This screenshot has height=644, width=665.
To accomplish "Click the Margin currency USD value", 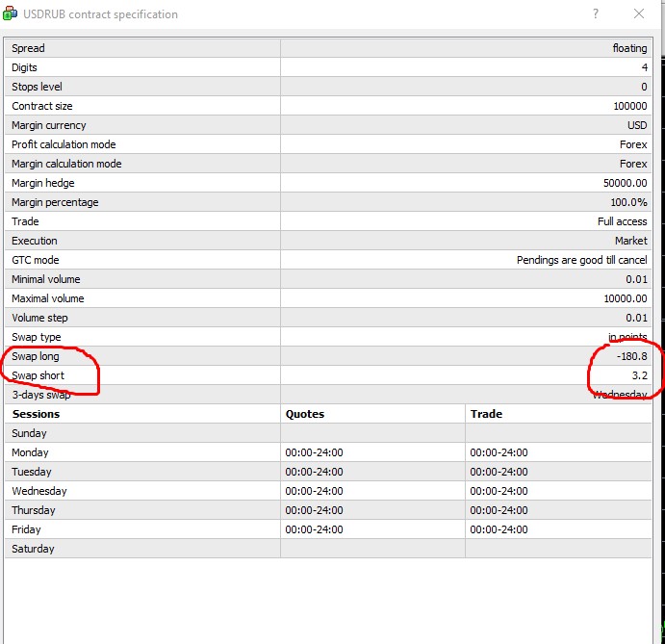I will click(637, 125).
